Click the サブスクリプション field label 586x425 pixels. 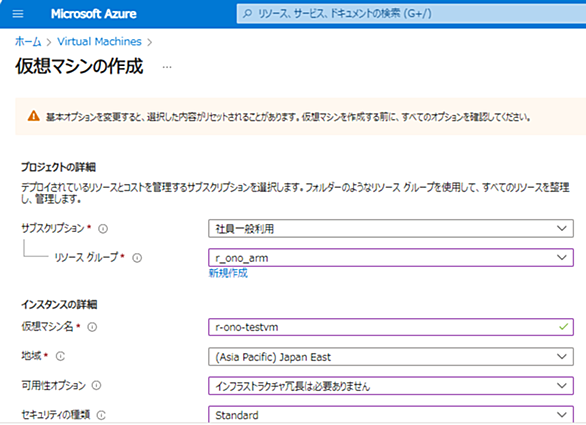(x=53, y=228)
